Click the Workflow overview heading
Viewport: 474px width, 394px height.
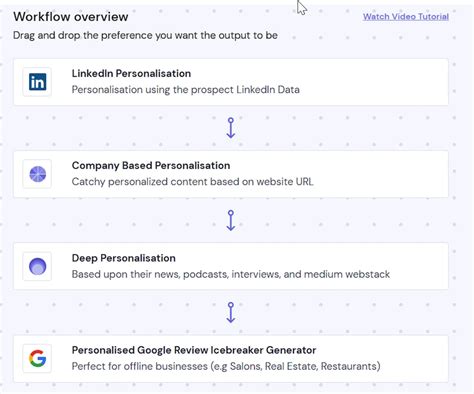pyautogui.click(x=71, y=17)
